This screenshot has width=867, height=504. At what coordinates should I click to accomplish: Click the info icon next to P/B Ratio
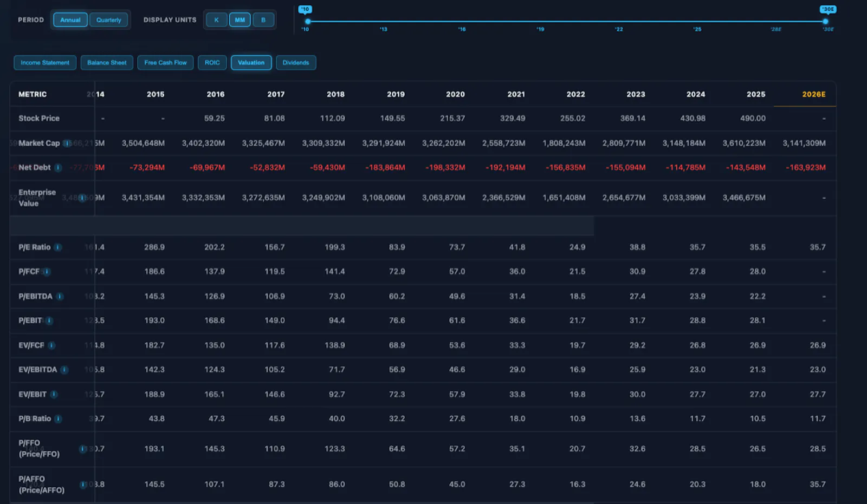pos(58,419)
